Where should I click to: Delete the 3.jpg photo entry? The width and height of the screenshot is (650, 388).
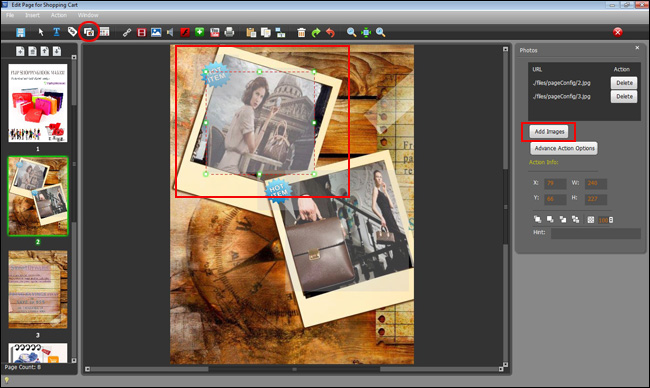pyautogui.click(x=624, y=97)
